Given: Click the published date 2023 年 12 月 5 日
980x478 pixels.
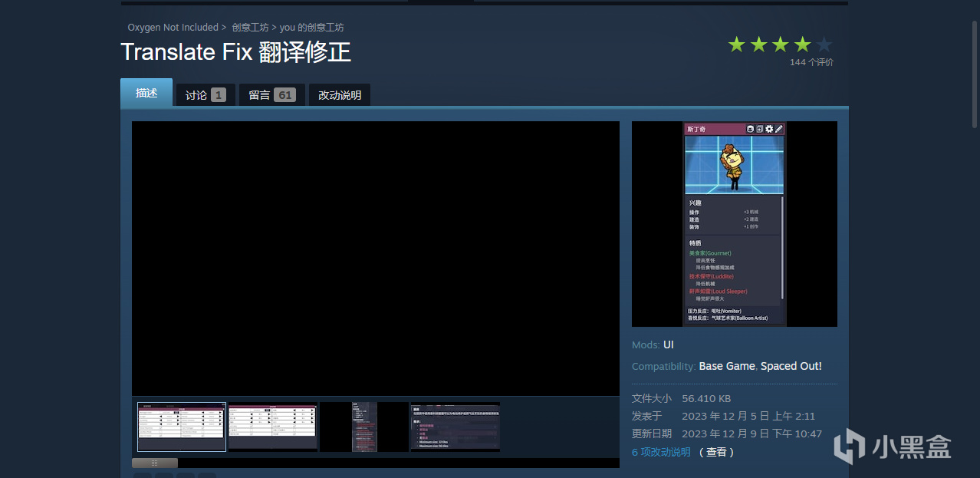Looking at the screenshot, I should (x=748, y=416).
